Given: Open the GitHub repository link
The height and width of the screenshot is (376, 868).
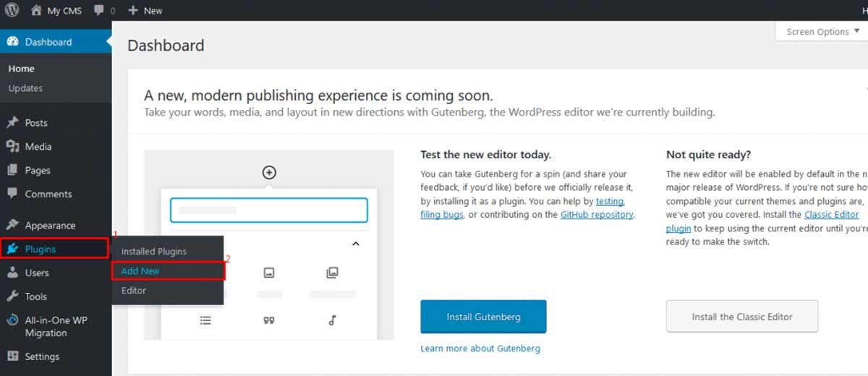Looking at the screenshot, I should [x=597, y=215].
